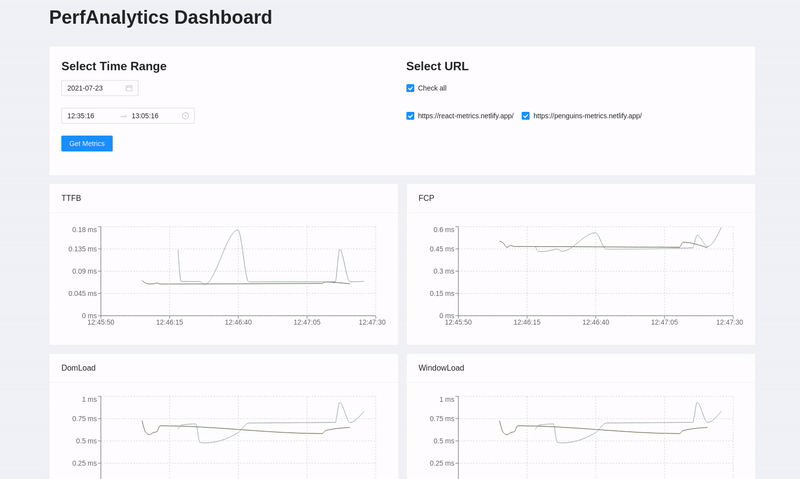Click the Check all label text
This screenshot has height=479, width=800.
(432, 88)
